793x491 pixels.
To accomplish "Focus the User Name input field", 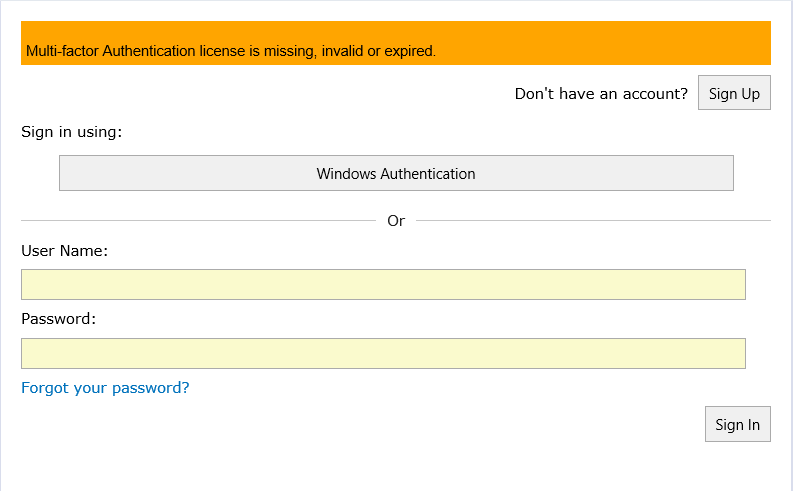I will (383, 284).
